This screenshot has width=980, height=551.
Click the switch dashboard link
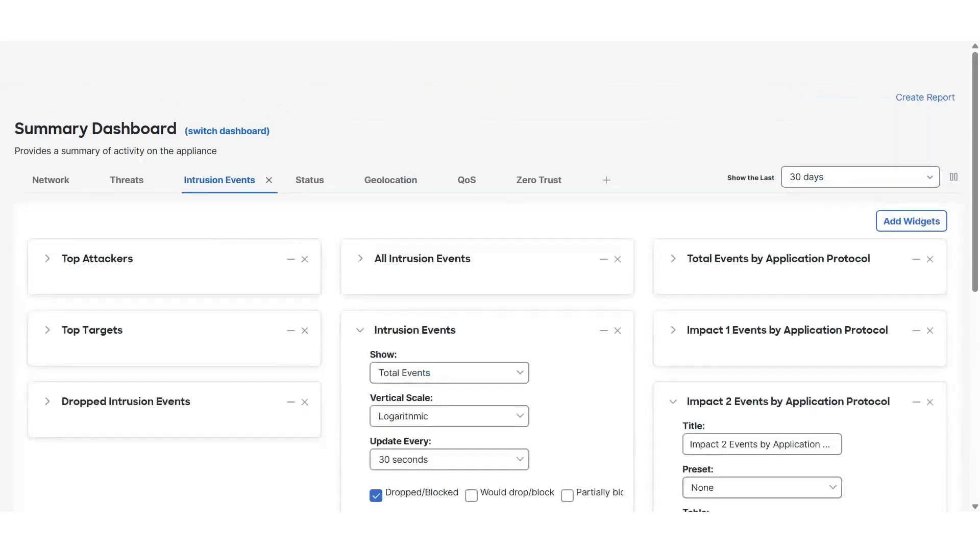pyautogui.click(x=227, y=131)
